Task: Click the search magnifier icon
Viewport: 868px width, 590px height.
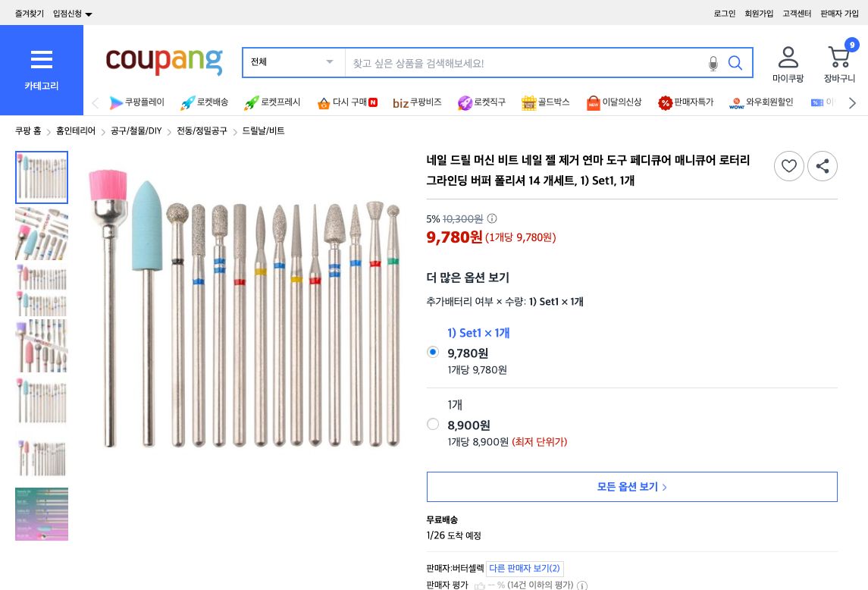Action: pyautogui.click(x=735, y=63)
